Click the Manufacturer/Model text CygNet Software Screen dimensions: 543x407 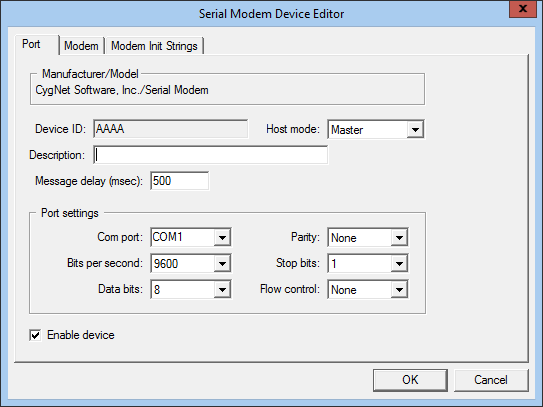(122, 90)
